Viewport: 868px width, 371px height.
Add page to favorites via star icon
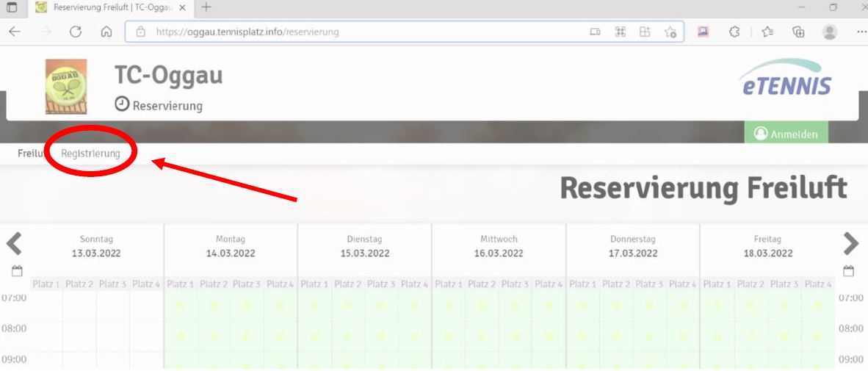670,32
